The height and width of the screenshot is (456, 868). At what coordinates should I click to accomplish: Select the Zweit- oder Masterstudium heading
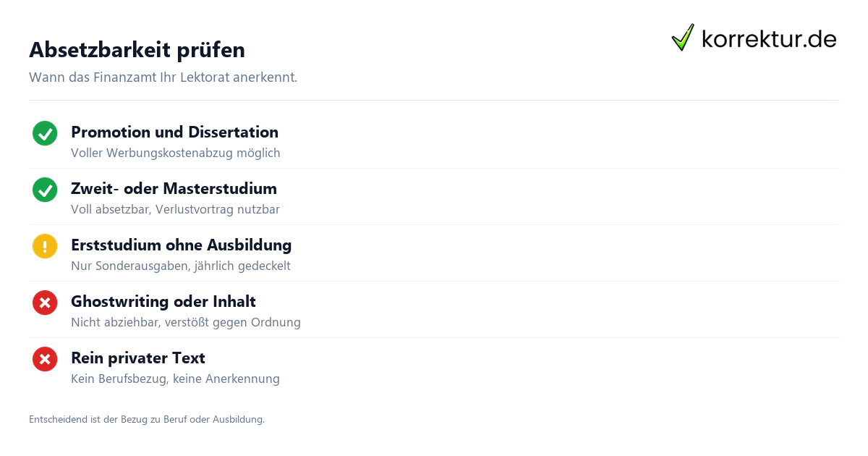(174, 189)
